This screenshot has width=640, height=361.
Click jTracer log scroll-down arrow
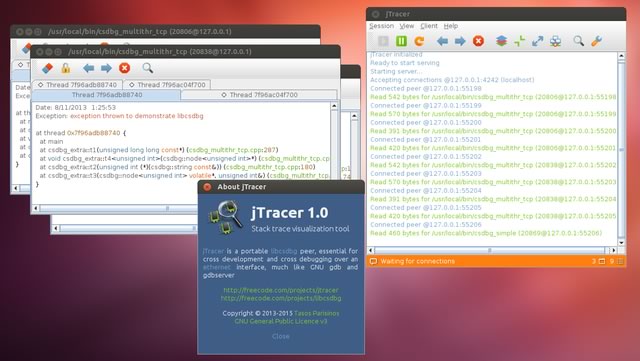click(621, 243)
